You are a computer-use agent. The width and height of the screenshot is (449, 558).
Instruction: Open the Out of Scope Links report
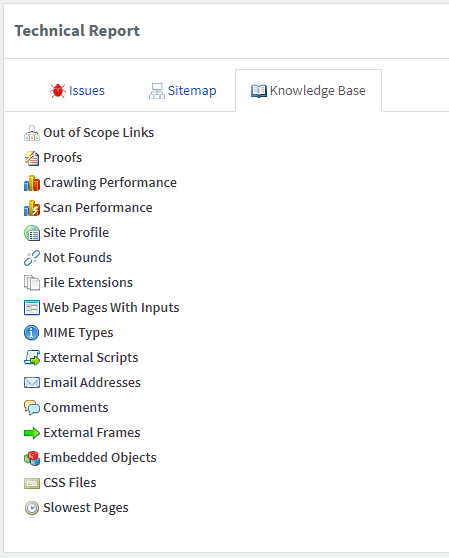[x=99, y=133]
